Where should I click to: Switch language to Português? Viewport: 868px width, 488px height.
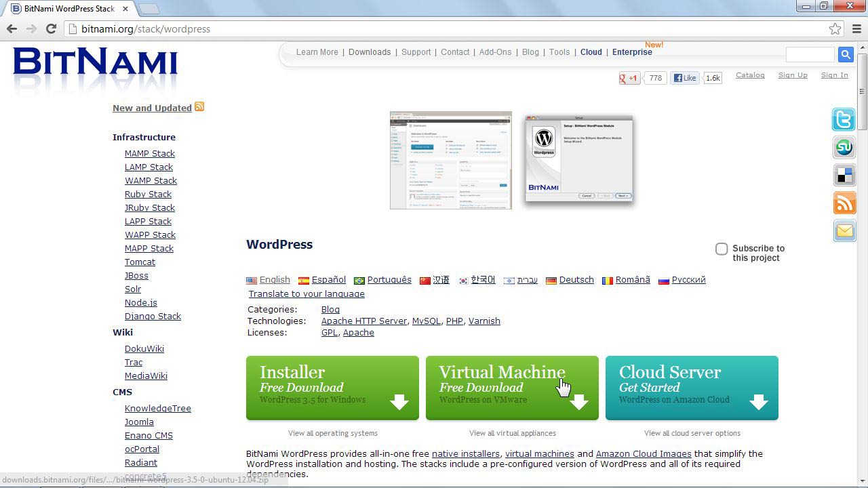[x=389, y=280]
